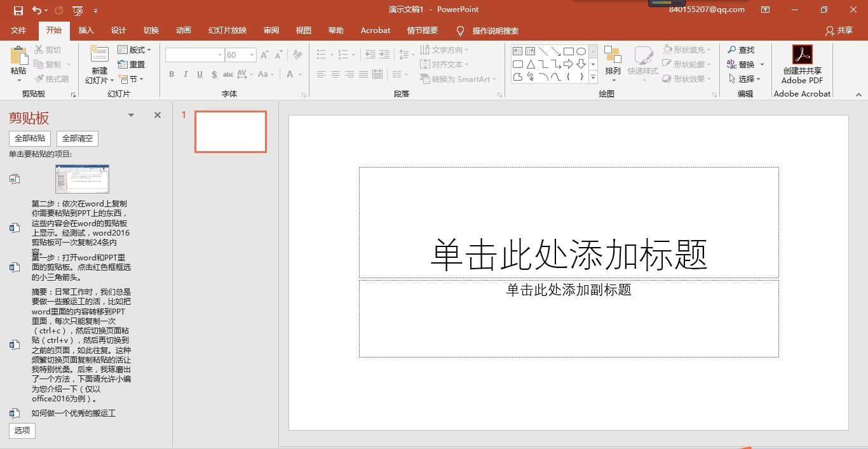Toggle bold formatting
The height and width of the screenshot is (449, 868).
(x=171, y=74)
